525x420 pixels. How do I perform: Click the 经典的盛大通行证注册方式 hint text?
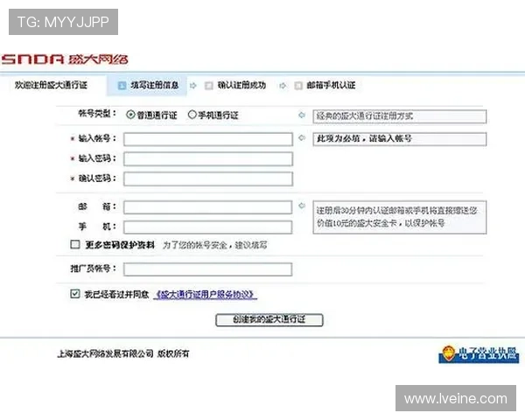click(364, 116)
